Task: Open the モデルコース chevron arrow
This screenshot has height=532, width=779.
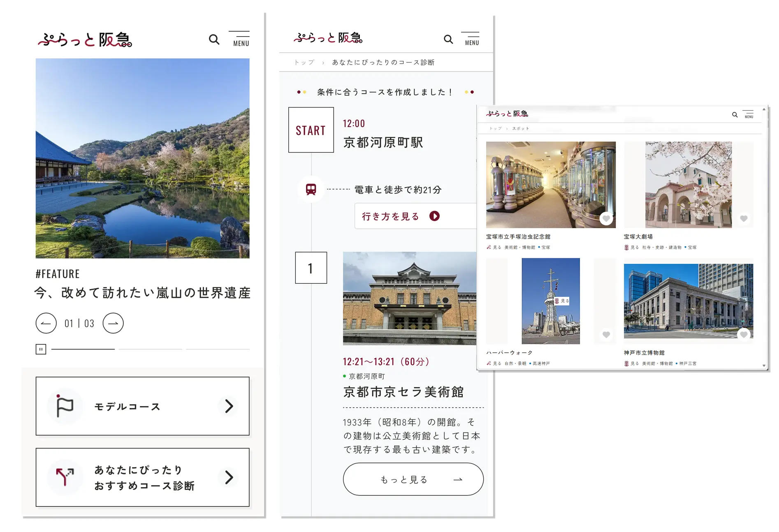Action: pyautogui.click(x=229, y=406)
